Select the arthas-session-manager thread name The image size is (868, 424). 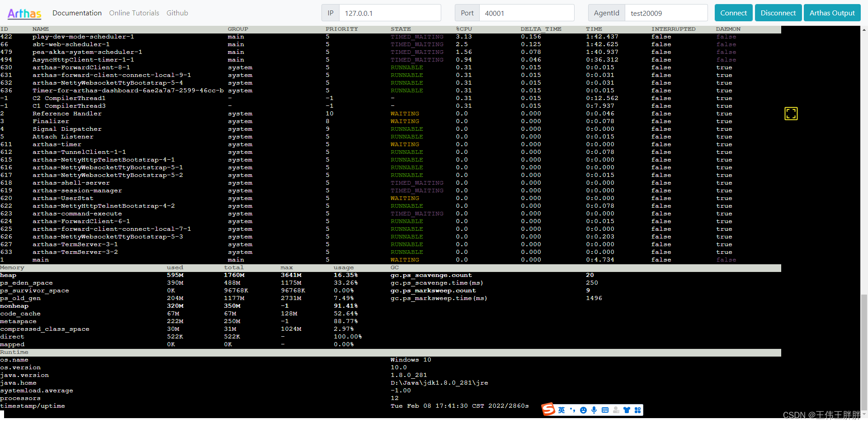[x=77, y=191]
